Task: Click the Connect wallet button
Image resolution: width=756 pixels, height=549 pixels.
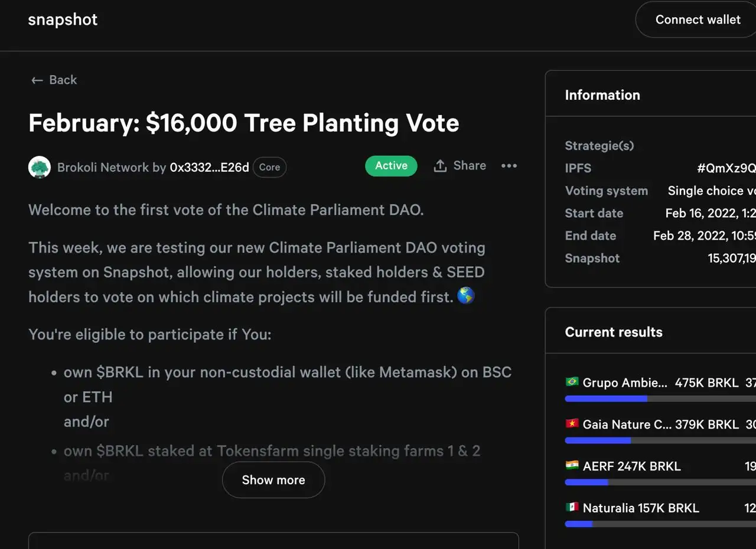Action: [x=698, y=19]
